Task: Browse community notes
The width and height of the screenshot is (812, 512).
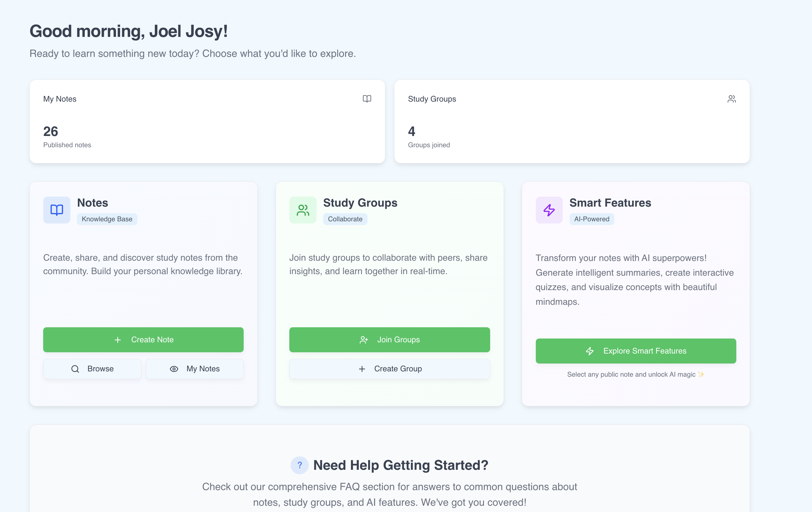Action: [x=92, y=369]
